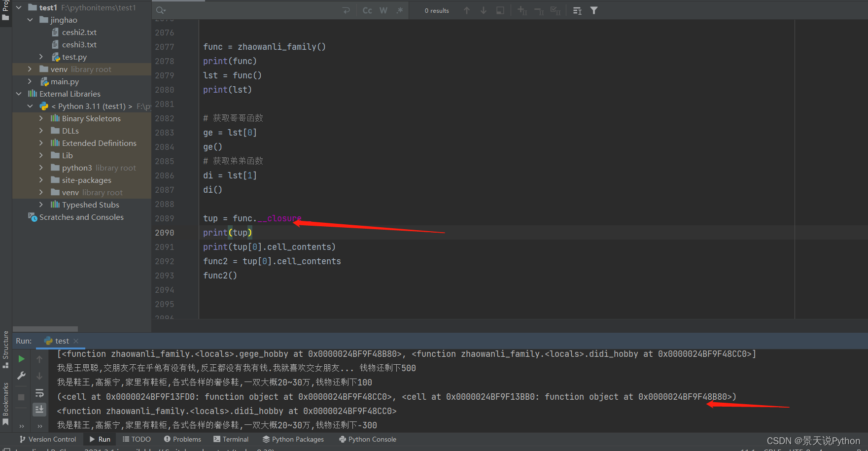
Task: Toggle soft-wrap in run console
Action: 39,393
